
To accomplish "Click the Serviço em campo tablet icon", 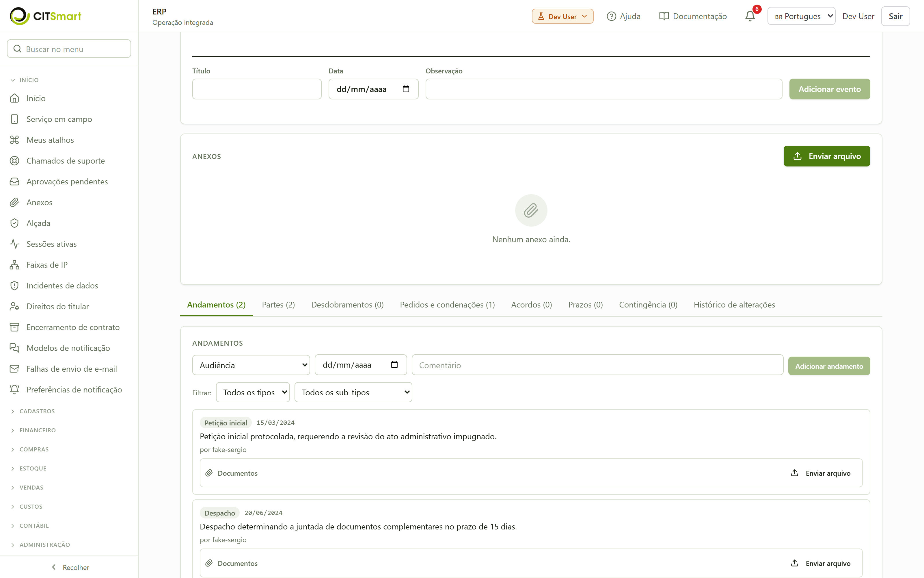I will (x=14, y=119).
